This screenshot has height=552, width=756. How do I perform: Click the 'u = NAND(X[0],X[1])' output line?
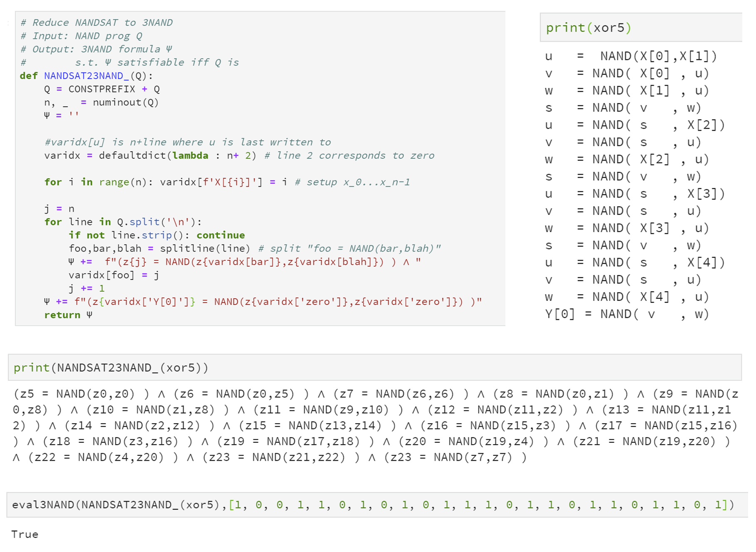631,56
